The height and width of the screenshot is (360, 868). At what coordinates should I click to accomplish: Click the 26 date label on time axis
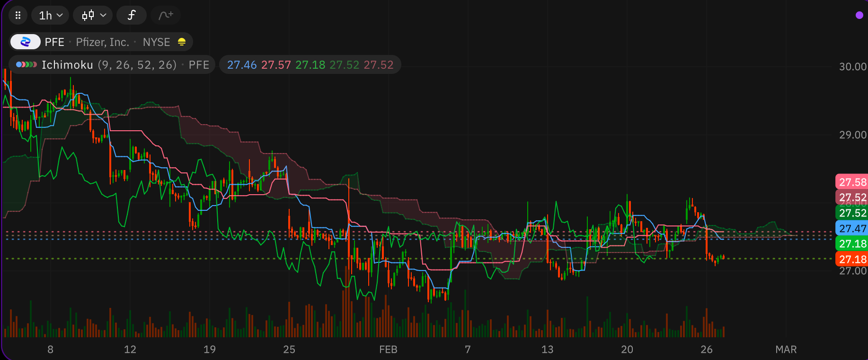pos(706,350)
